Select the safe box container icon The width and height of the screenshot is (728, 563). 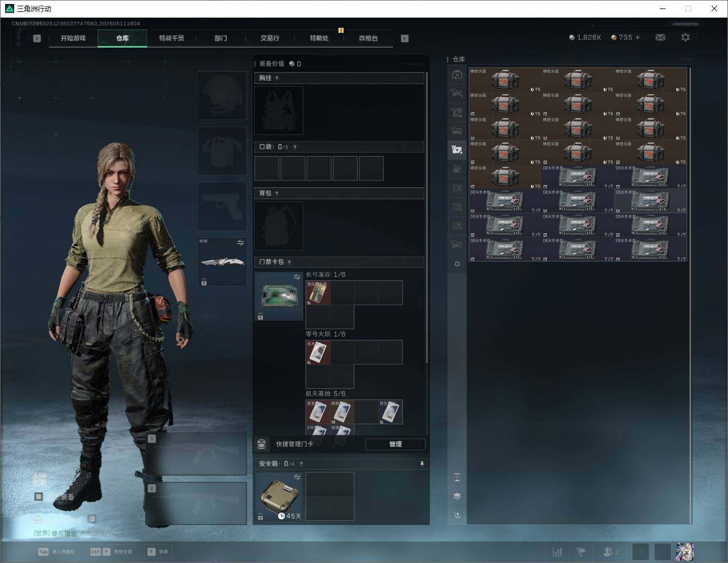(279, 496)
